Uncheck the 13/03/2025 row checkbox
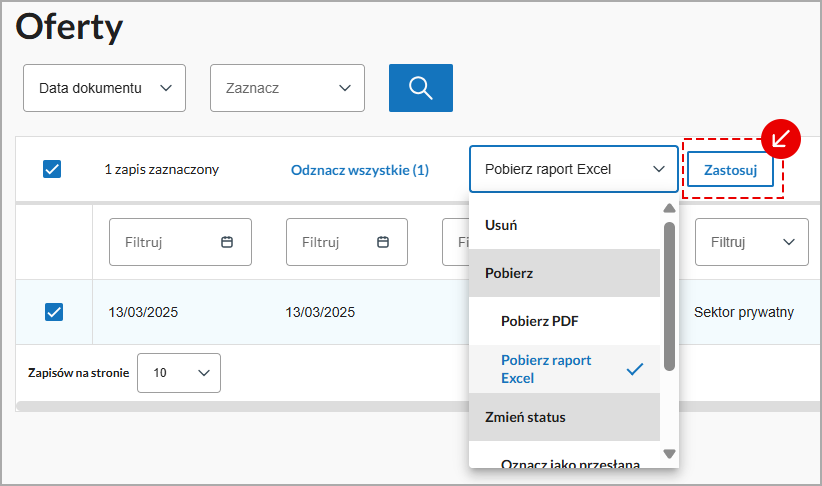Image resolution: width=822 pixels, height=486 pixels. [54, 312]
